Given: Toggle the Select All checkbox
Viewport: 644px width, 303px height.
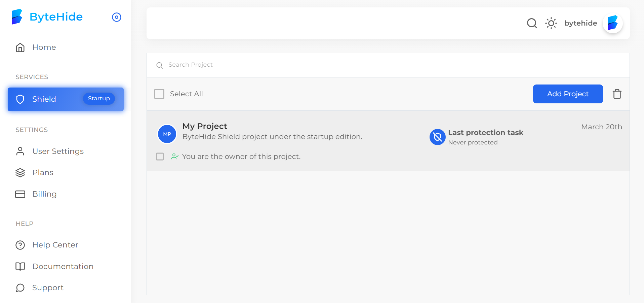Looking at the screenshot, I should (159, 94).
